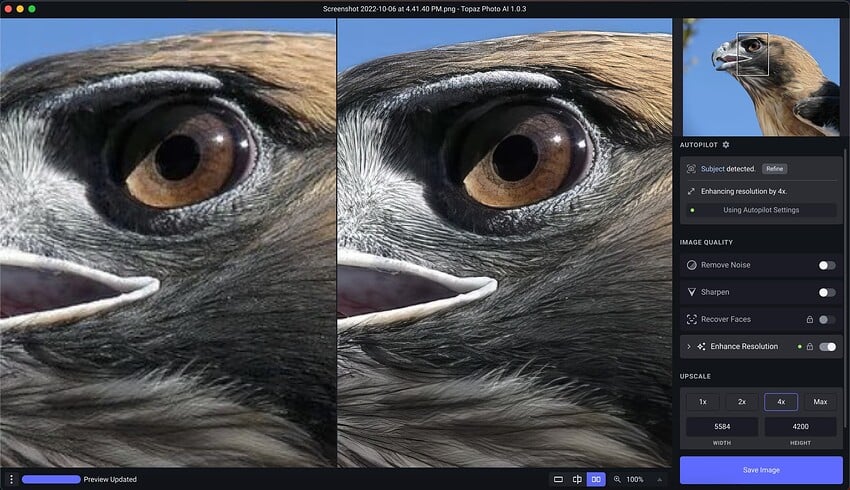Click the subject detection icon
The width and height of the screenshot is (850, 490).
(x=691, y=169)
